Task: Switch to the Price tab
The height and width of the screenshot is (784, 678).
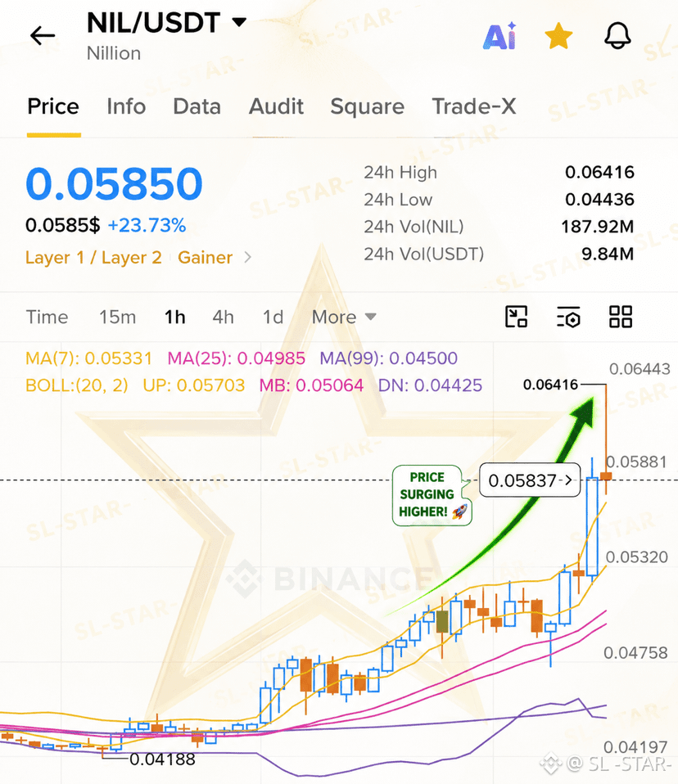Action: [53, 106]
